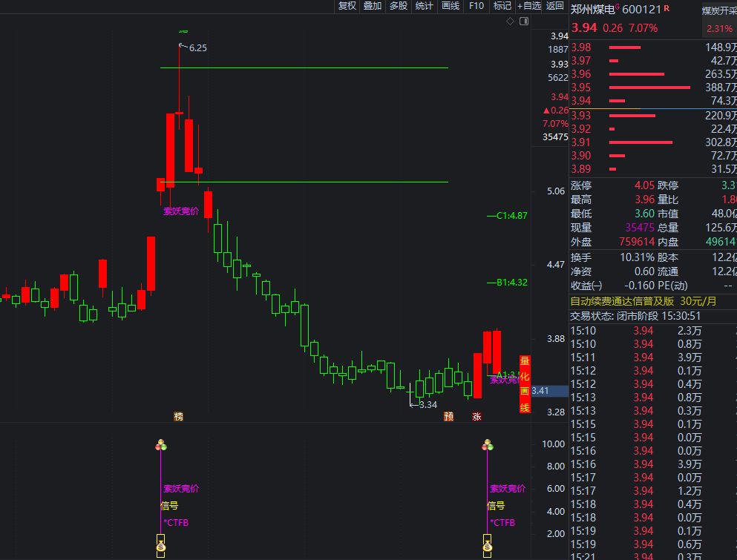This screenshot has height=560, width=737.
Task: Click the small G badge after 郑州煤电
Action: pyautogui.click(x=618, y=7)
